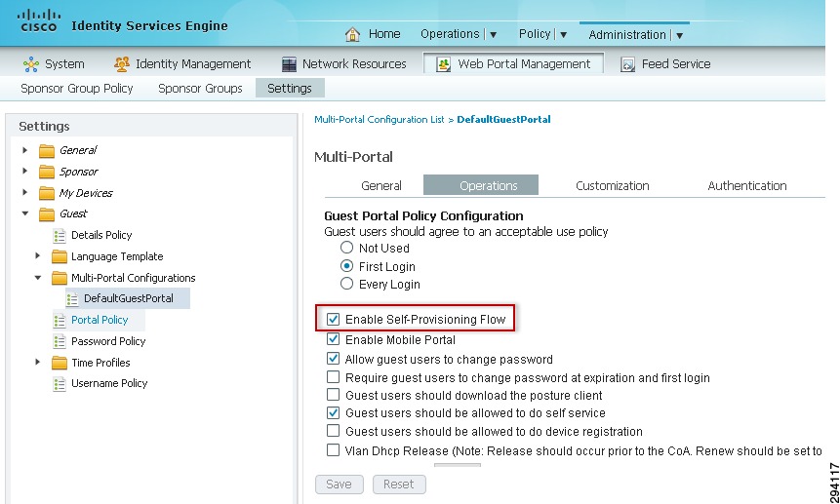This screenshot has height=504, width=840.
Task: Click the Username Policy list icon
Action: (x=60, y=384)
